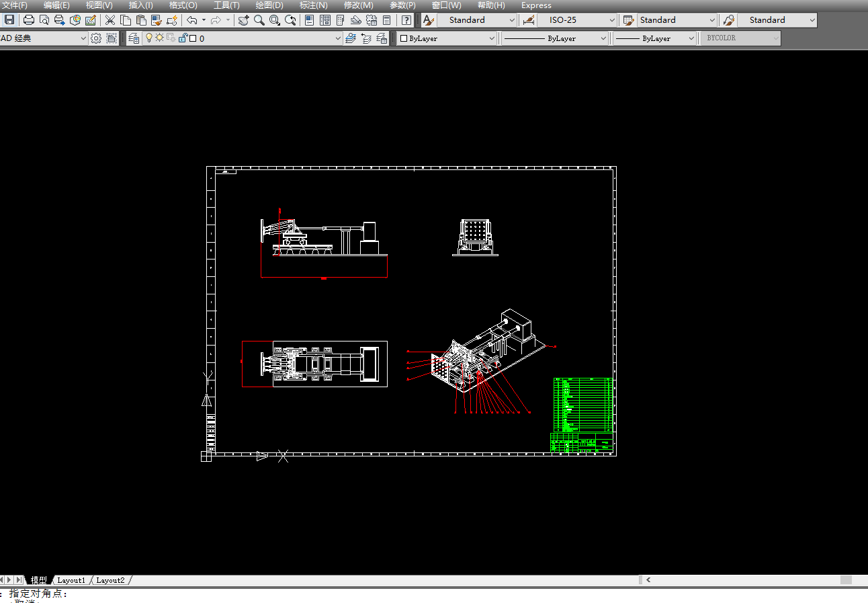The width and height of the screenshot is (868, 603).
Task: Open the 绘图(D) menu
Action: [269, 5]
